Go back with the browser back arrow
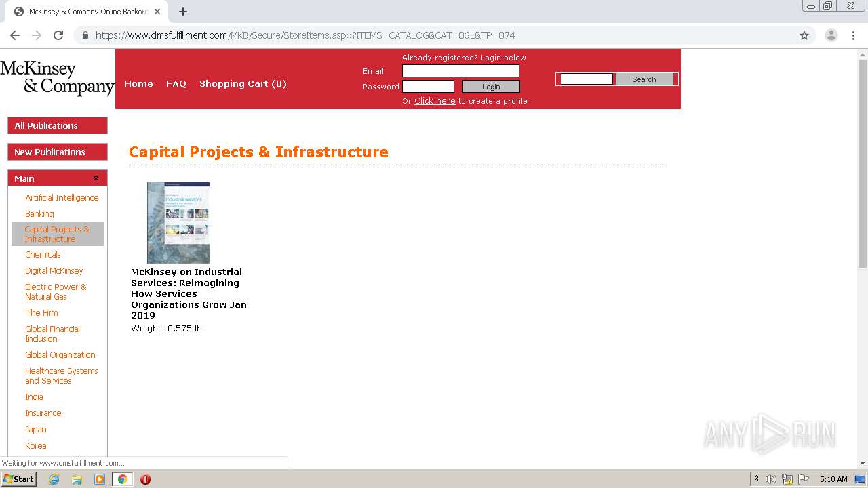Viewport: 868px width, 488px height. pos(15,35)
